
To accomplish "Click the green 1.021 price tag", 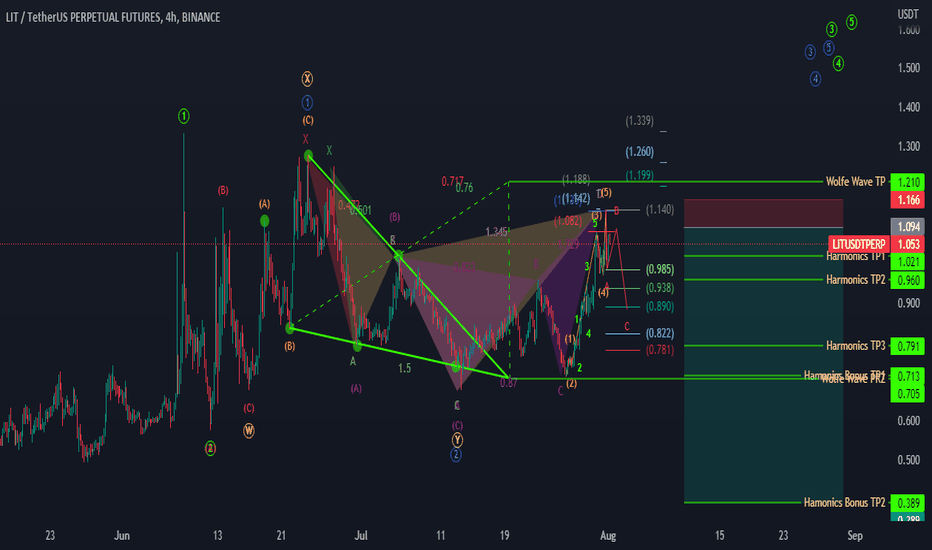I will point(908,262).
